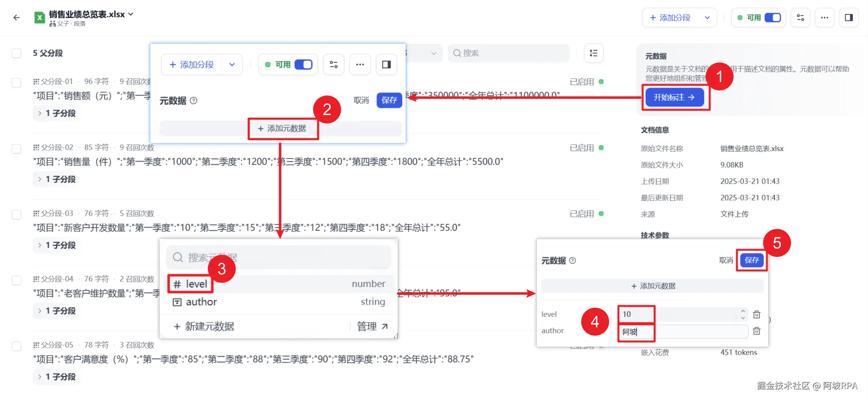
Task: Toggle the top-right side panel icon
Action: pos(848,18)
